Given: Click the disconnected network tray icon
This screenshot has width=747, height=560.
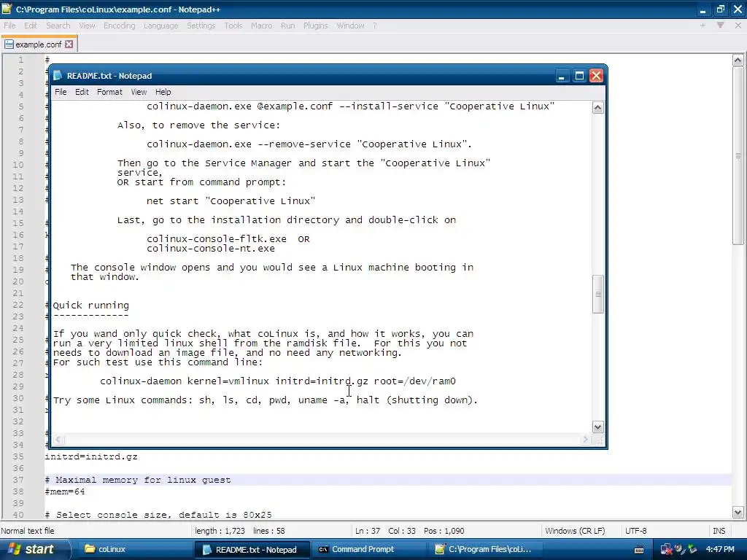Looking at the screenshot, I should point(666,550).
